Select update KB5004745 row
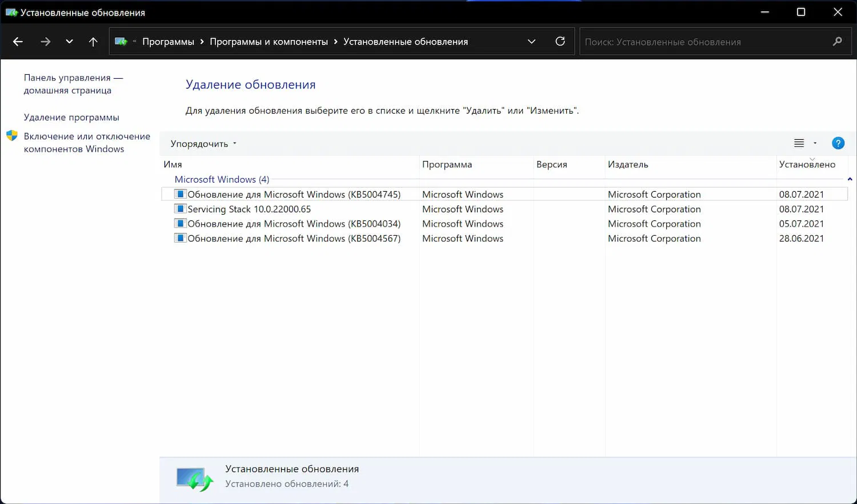857x504 pixels. (504, 194)
